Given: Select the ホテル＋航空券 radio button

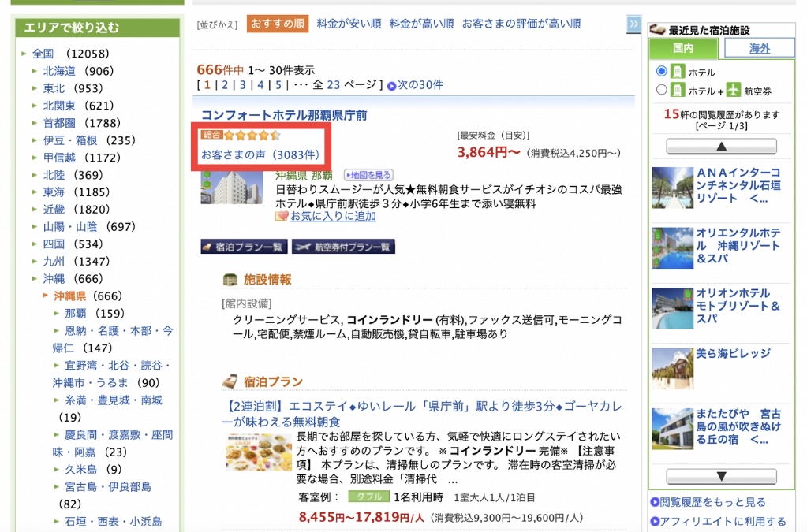Looking at the screenshot, I should tap(662, 90).
